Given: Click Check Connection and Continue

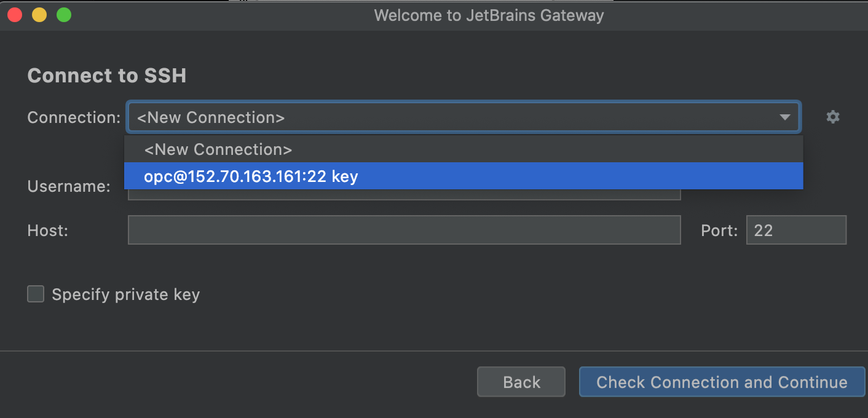Looking at the screenshot, I should [722, 382].
